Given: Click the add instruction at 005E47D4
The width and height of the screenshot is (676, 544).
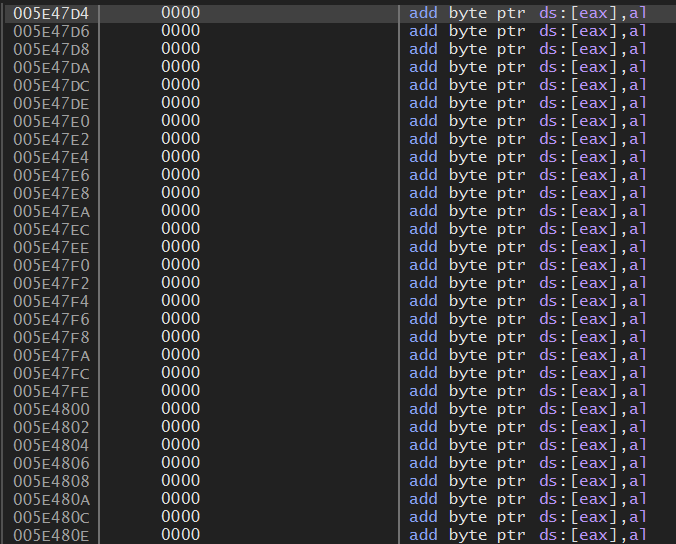Looking at the screenshot, I should (528, 14).
